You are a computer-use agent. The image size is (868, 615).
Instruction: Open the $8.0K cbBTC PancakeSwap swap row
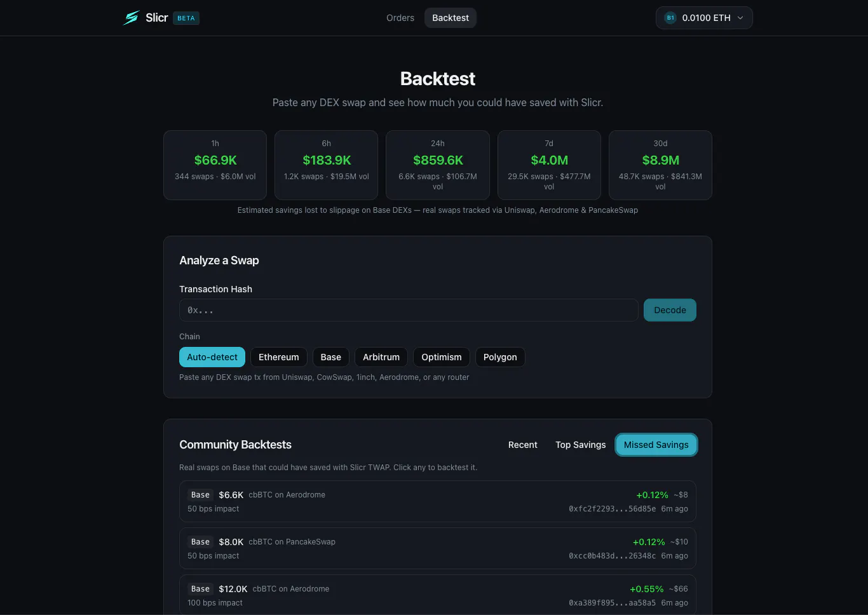click(x=438, y=548)
